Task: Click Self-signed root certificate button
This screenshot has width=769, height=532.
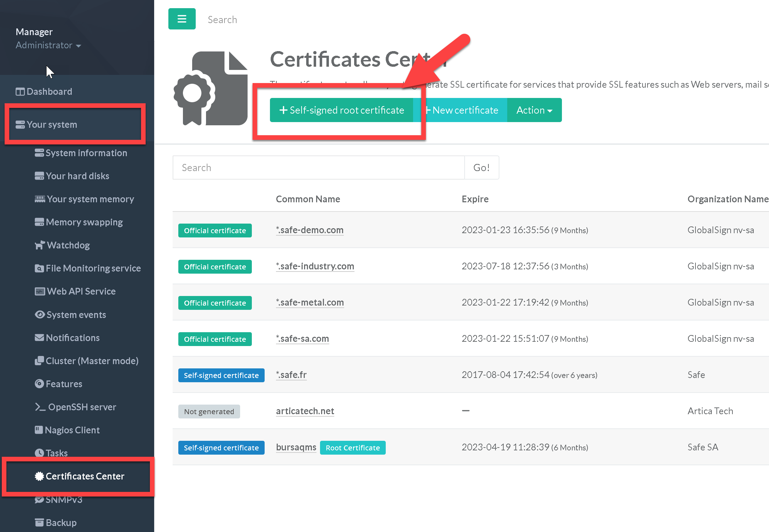Action: click(341, 110)
